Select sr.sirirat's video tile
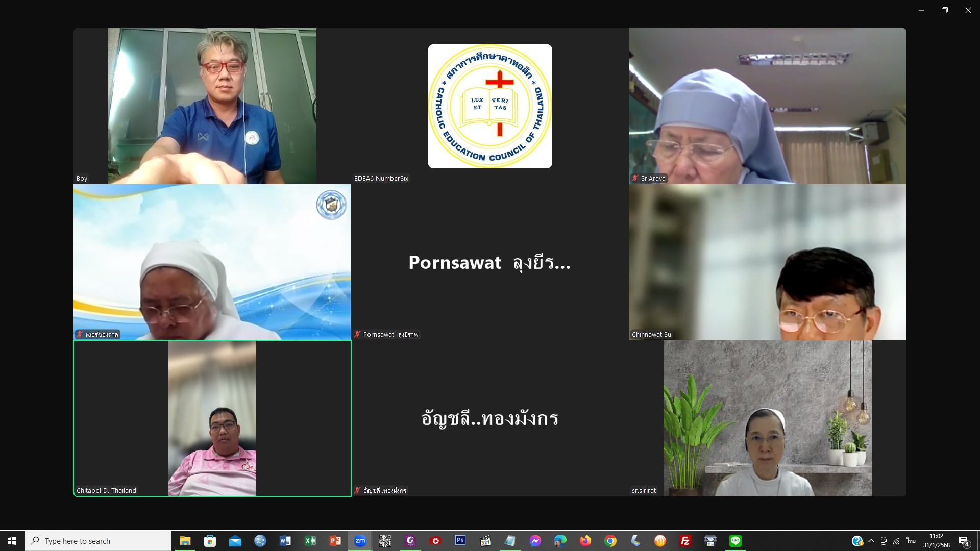The image size is (980, 551). click(x=768, y=418)
